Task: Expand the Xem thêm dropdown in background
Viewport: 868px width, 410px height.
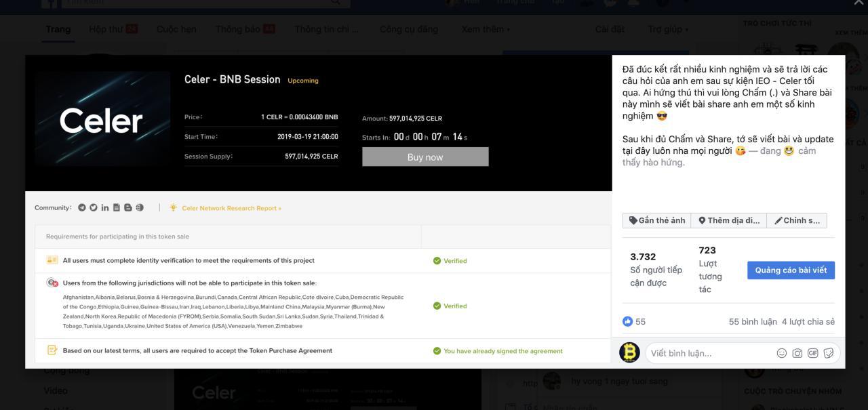Action: point(486,29)
